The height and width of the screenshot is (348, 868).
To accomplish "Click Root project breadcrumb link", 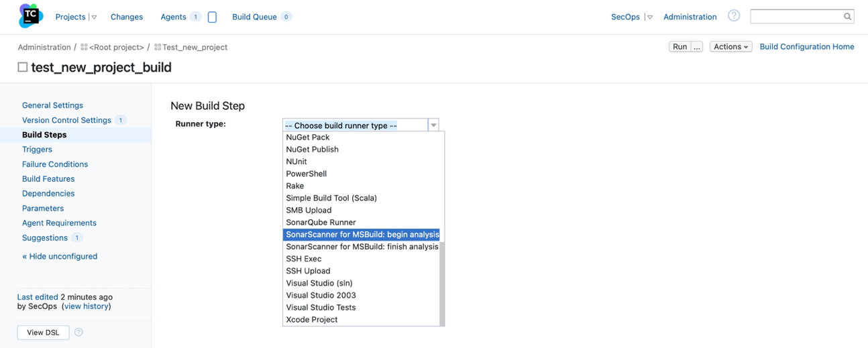I will [117, 47].
